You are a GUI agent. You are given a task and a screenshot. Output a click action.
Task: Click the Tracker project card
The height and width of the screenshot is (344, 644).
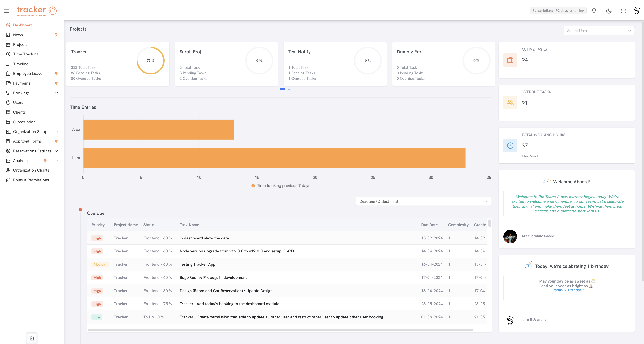(x=118, y=64)
